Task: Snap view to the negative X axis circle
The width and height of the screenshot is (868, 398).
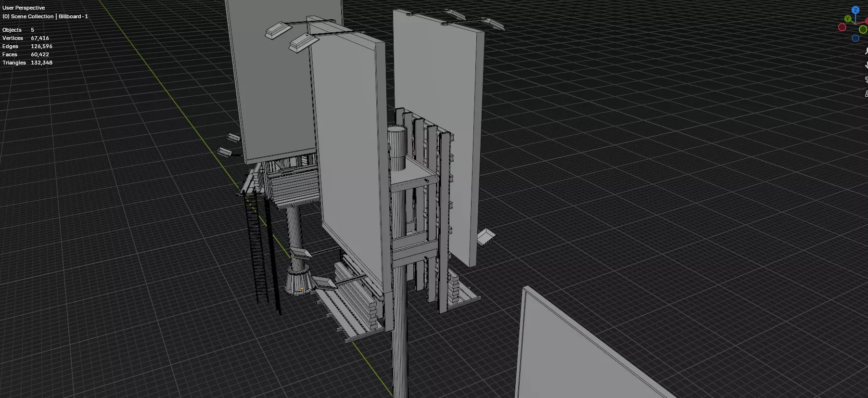Action: coord(842,27)
